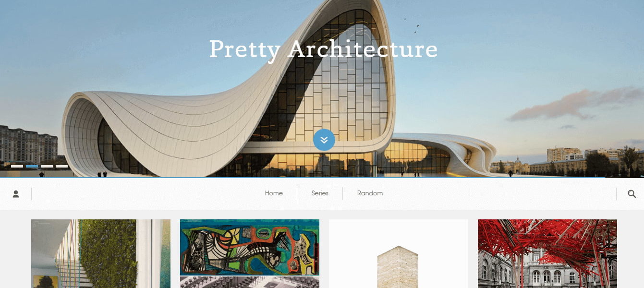Open the colorful abstract painting thumbnail
The height and width of the screenshot is (288, 644).
point(250,247)
